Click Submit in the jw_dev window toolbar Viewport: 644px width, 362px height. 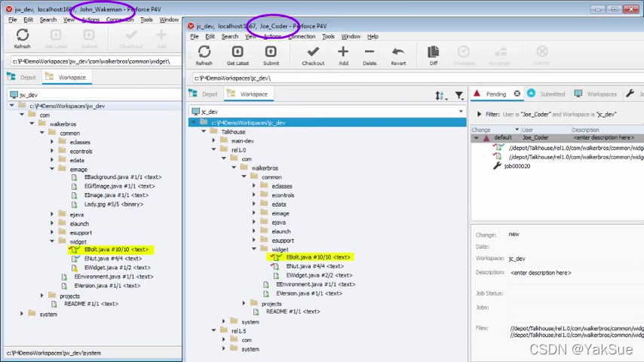89,38
